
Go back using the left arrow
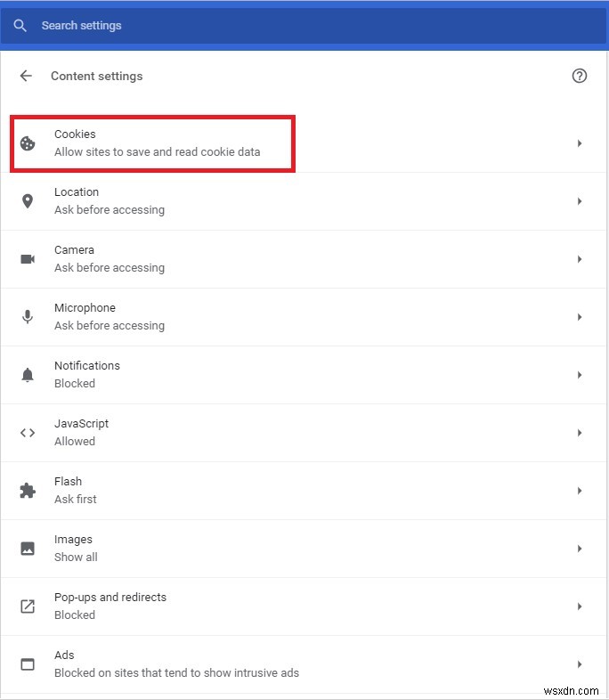coord(26,76)
